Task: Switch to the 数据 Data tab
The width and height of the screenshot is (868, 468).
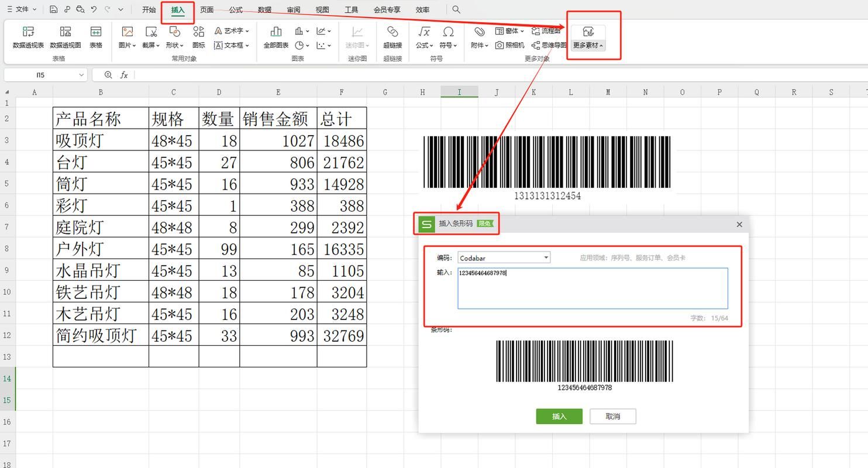Action: point(264,9)
